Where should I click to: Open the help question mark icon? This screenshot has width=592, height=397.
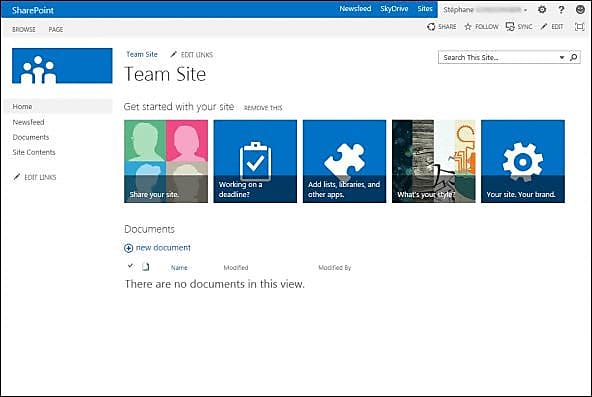(561, 9)
